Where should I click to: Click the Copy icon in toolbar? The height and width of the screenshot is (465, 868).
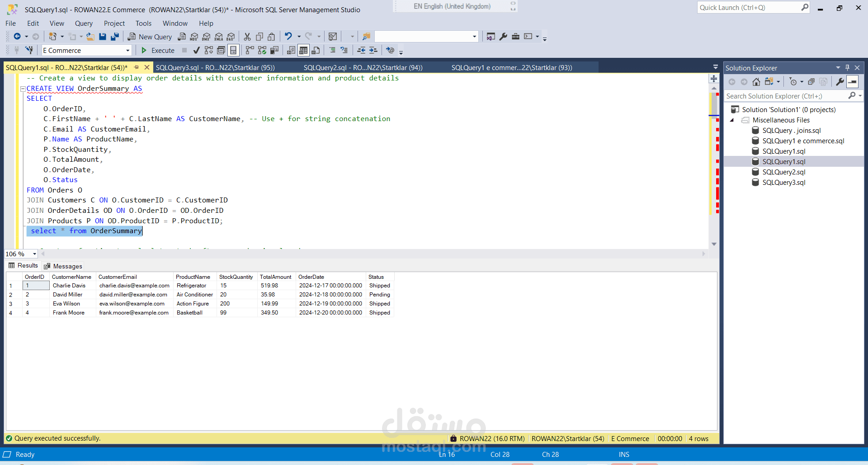259,37
